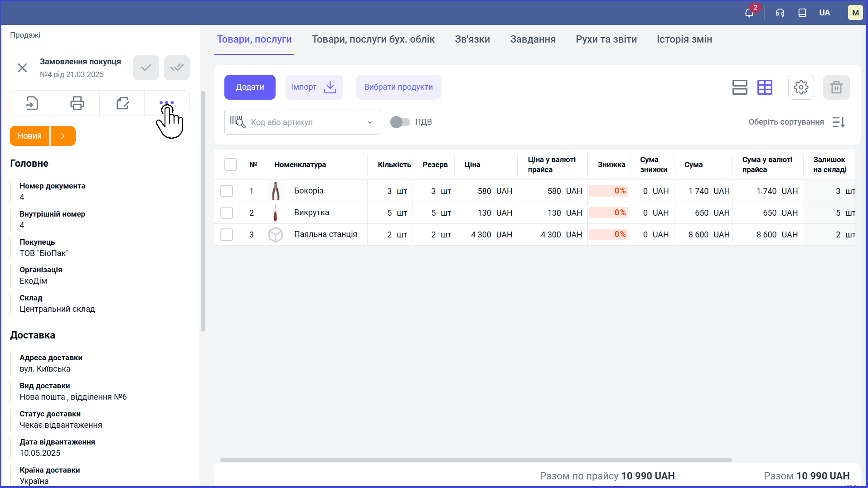Switch language via UA selector
Image resolution: width=868 pixels, height=488 pixels.
(824, 13)
